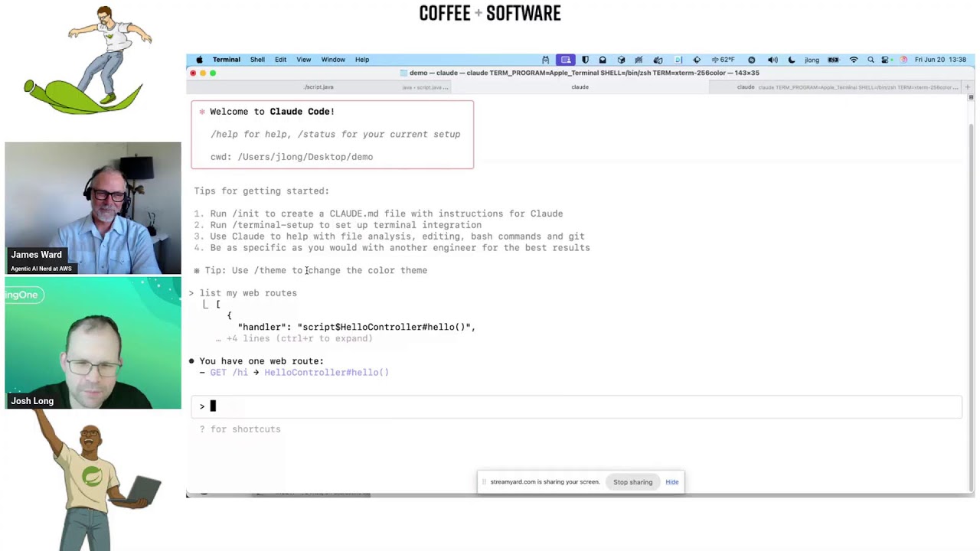Click the highlighted screen sharing menu bar icon
980x551 pixels.
click(566, 60)
